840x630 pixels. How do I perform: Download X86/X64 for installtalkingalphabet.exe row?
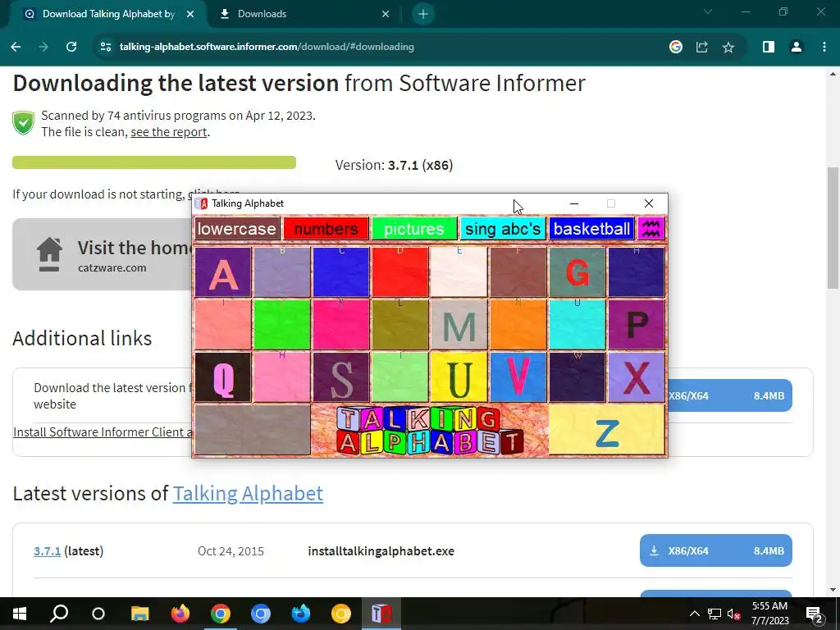point(715,550)
